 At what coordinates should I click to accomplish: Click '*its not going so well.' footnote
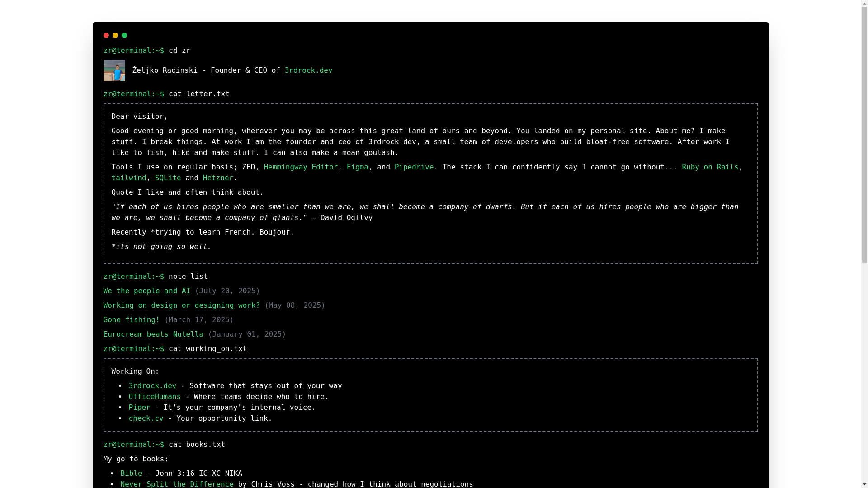(x=161, y=247)
